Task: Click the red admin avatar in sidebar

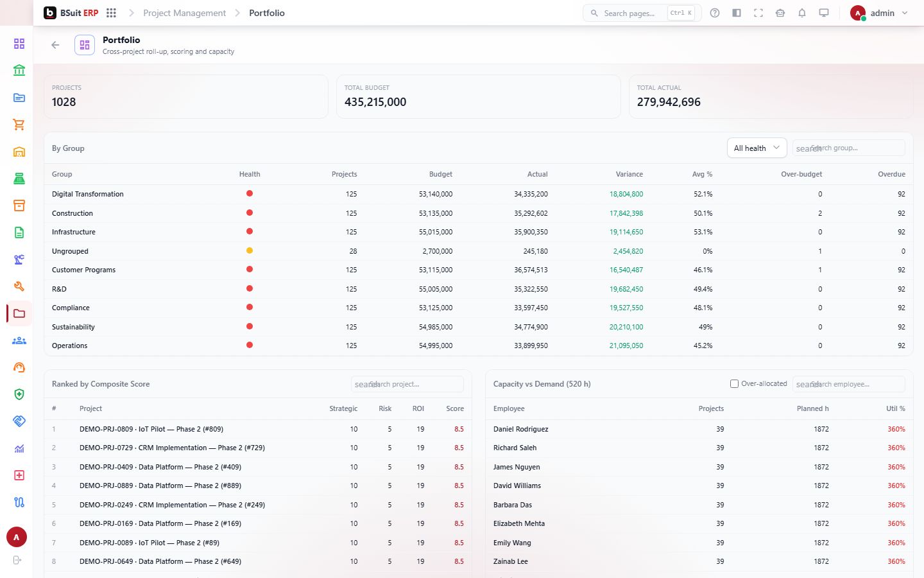Action: pyautogui.click(x=17, y=537)
